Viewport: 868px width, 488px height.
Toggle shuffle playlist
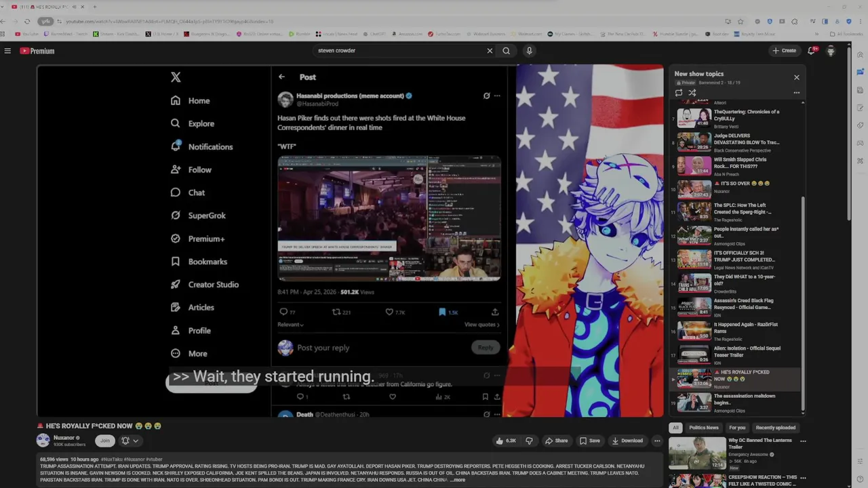click(692, 93)
